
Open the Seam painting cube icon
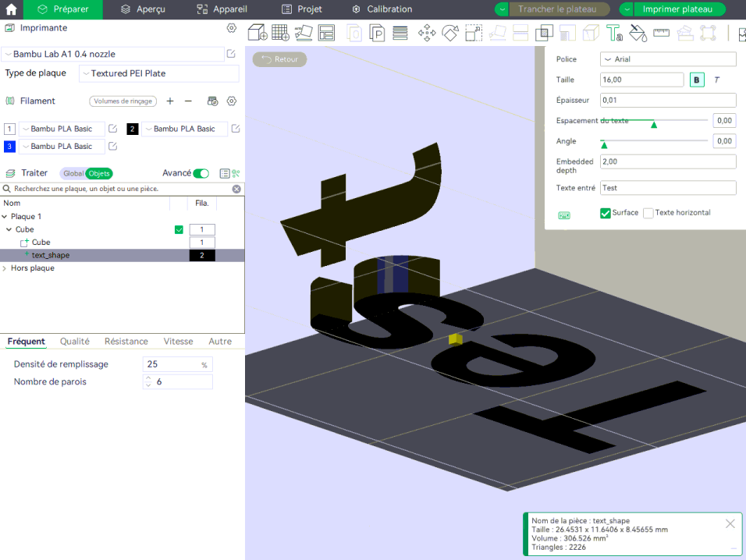pos(591,33)
